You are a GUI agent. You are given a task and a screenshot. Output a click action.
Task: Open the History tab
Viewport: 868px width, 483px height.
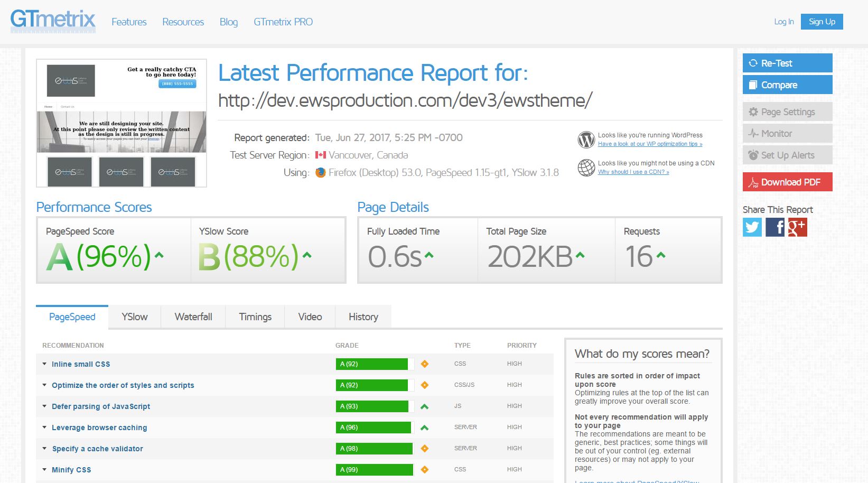click(x=363, y=317)
